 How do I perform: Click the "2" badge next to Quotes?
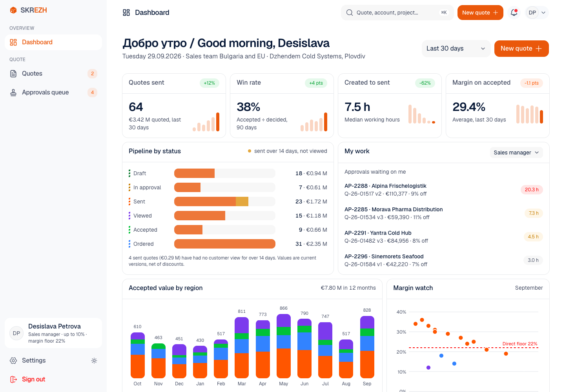point(92,74)
